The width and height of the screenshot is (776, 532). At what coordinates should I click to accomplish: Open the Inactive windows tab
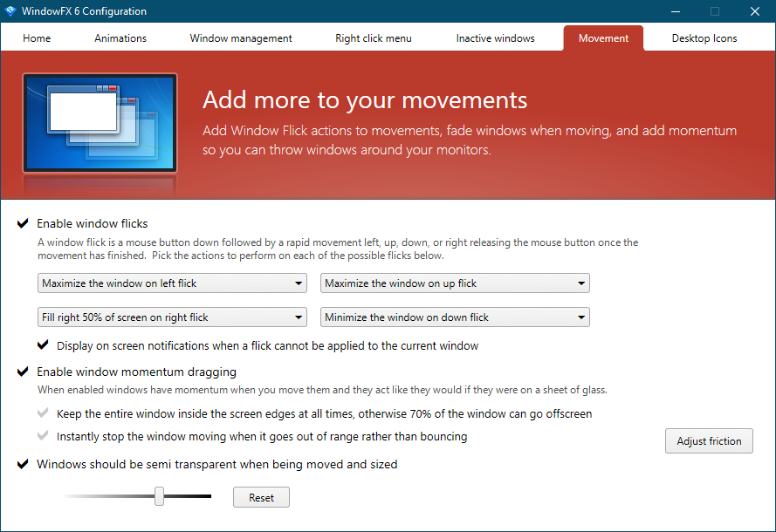tap(495, 38)
